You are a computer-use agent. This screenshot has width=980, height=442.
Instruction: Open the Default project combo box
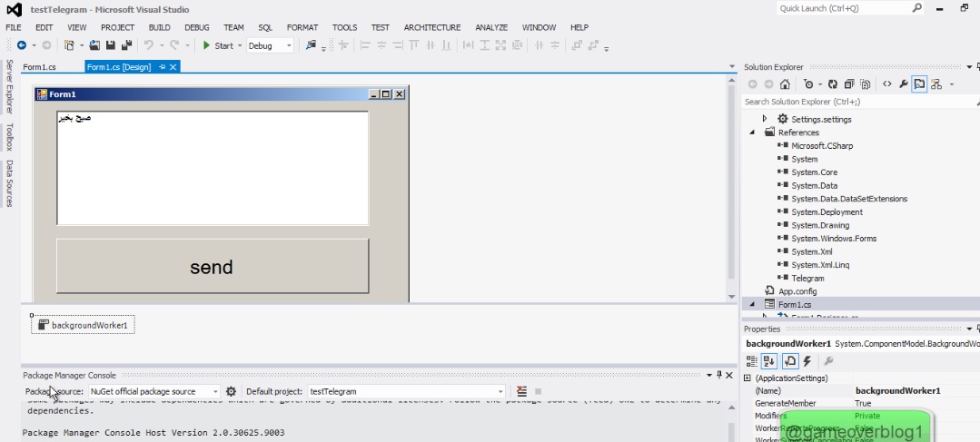(x=406, y=391)
